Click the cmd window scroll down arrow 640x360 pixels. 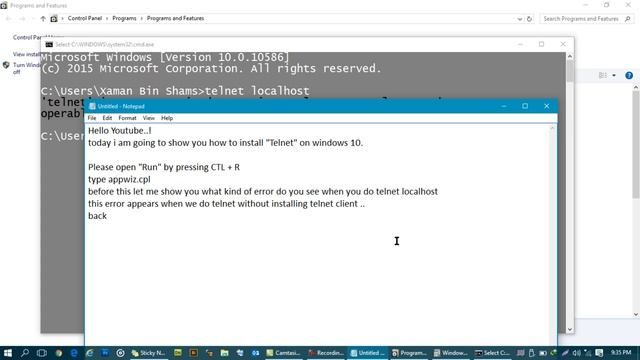point(570,329)
